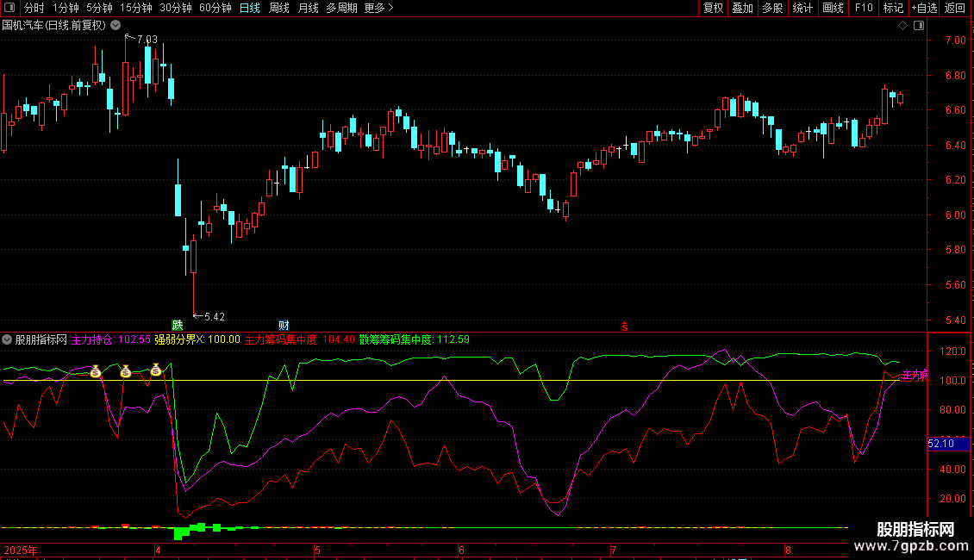Click the 5.40 price axis label
The image size is (974, 560).
[x=955, y=320]
